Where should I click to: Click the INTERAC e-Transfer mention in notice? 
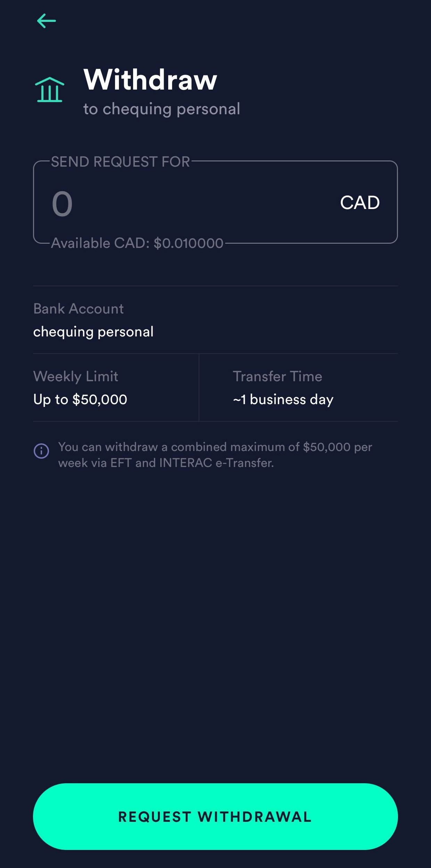216,463
